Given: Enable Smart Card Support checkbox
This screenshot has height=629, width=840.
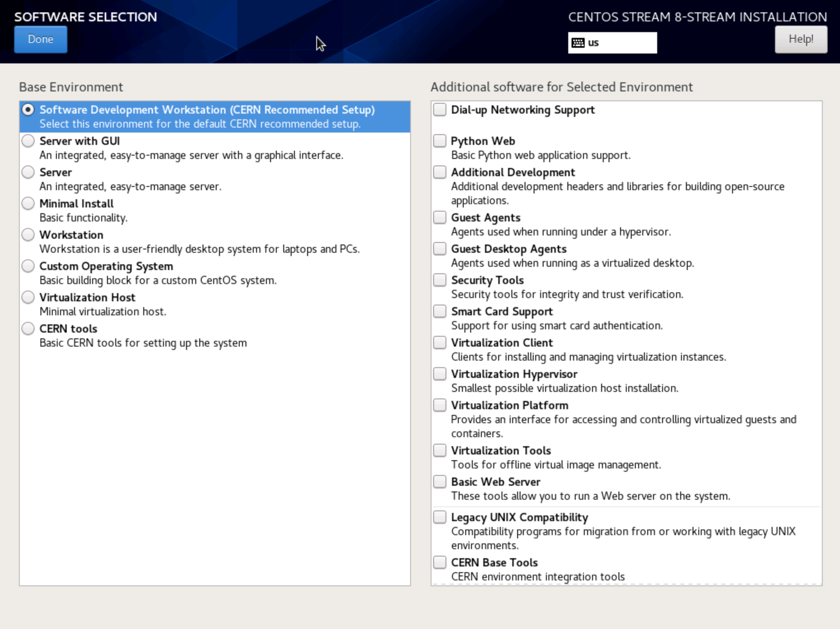Looking at the screenshot, I should click(440, 312).
